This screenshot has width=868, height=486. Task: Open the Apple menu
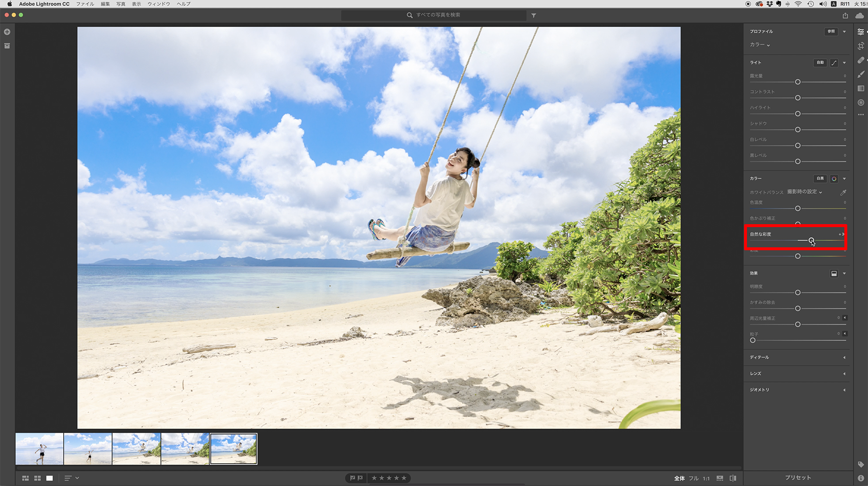point(9,4)
